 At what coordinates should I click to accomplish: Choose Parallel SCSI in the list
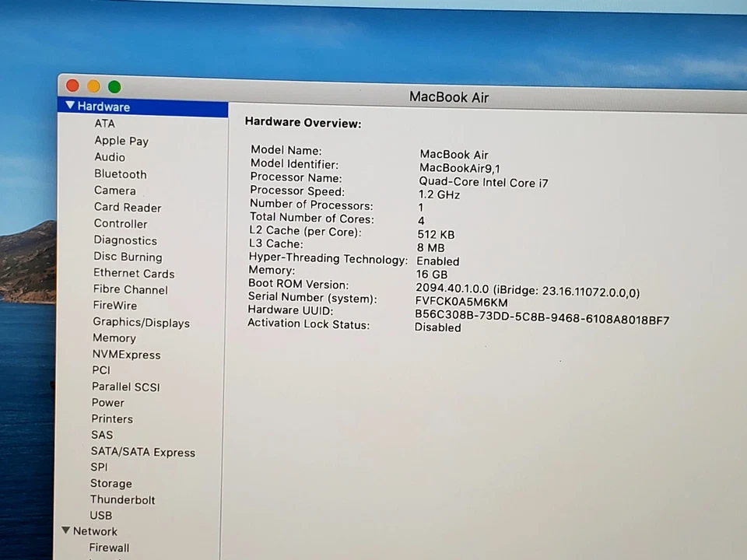(126, 387)
